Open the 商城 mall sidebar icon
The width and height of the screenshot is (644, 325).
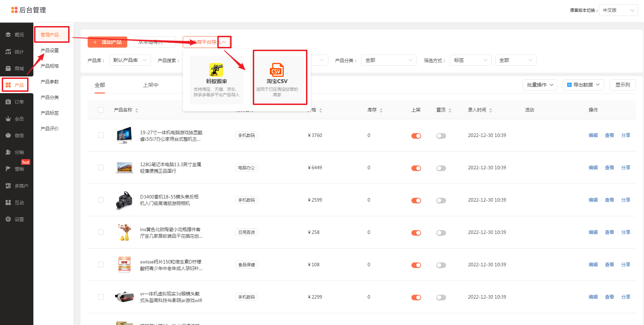[x=8, y=68]
